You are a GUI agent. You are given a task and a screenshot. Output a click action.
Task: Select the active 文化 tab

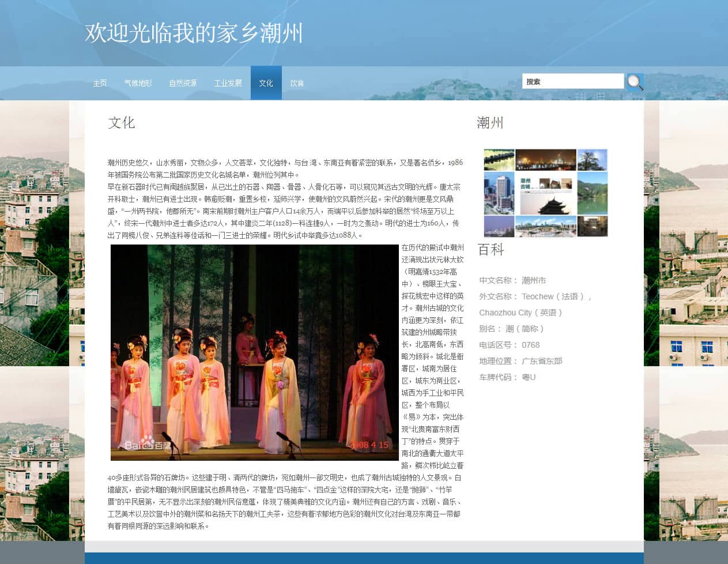266,83
